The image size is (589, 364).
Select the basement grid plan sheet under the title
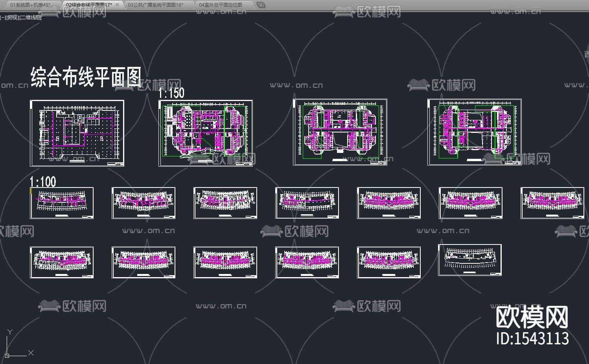click(x=77, y=133)
